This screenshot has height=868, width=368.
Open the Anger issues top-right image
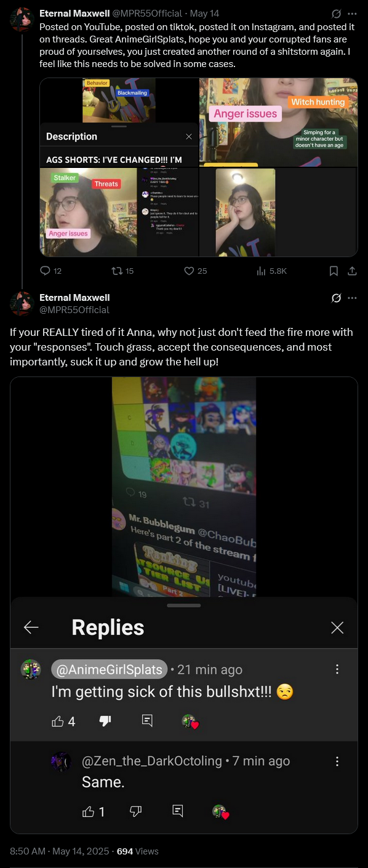tap(278, 122)
